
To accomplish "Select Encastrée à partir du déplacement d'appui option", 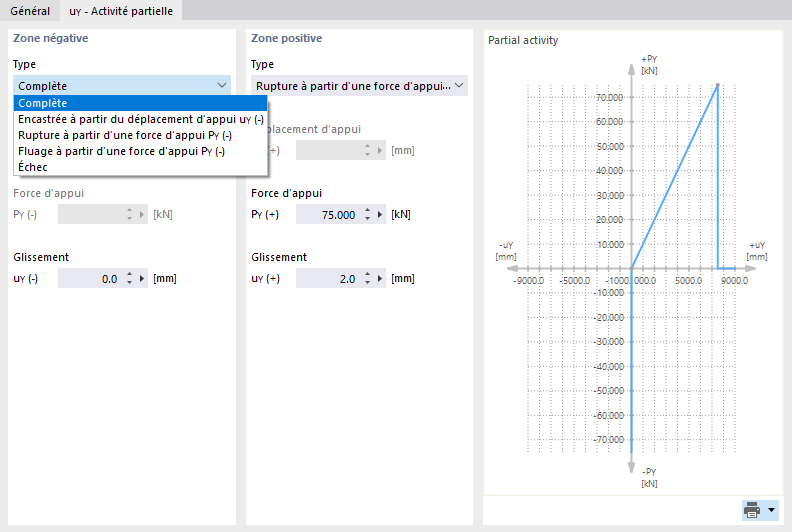I will tap(140, 119).
